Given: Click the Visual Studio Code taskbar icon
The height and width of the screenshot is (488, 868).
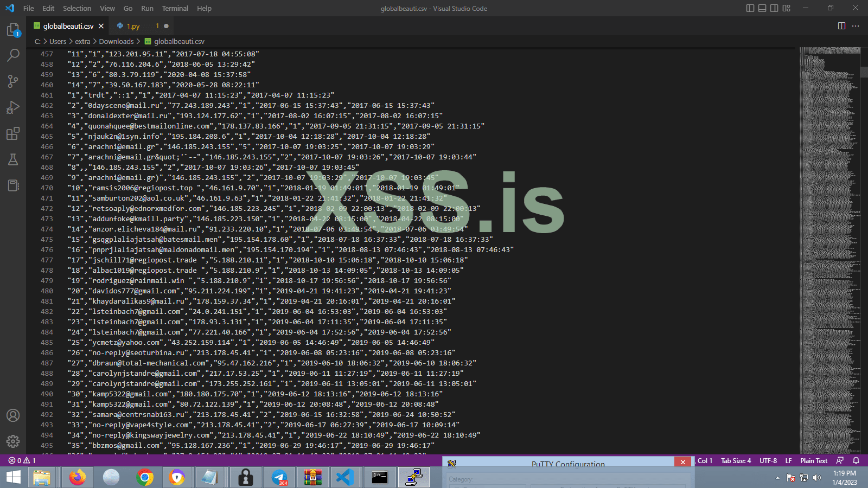Looking at the screenshot, I should [x=346, y=477].
